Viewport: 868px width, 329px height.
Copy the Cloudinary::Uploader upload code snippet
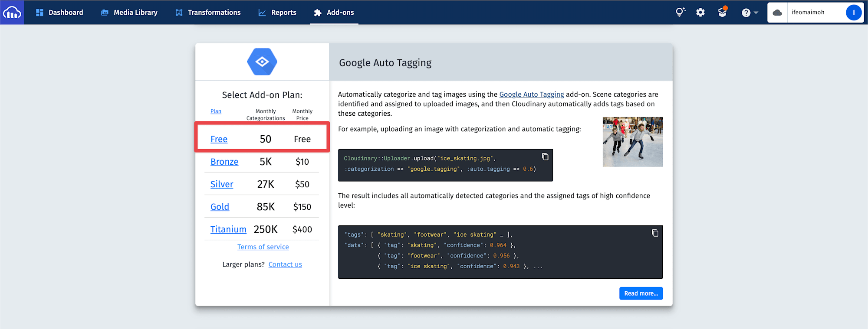point(545,157)
